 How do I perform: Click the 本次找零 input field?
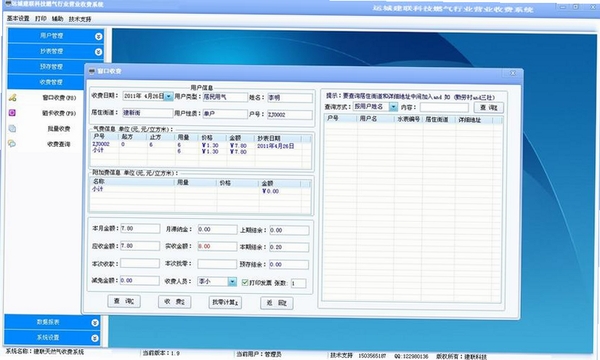(x=217, y=264)
